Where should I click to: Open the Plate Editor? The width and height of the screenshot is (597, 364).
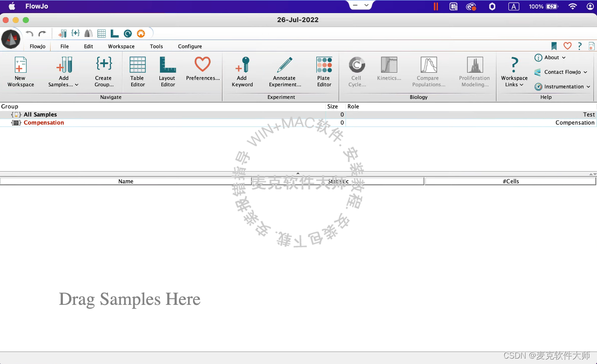click(x=324, y=72)
